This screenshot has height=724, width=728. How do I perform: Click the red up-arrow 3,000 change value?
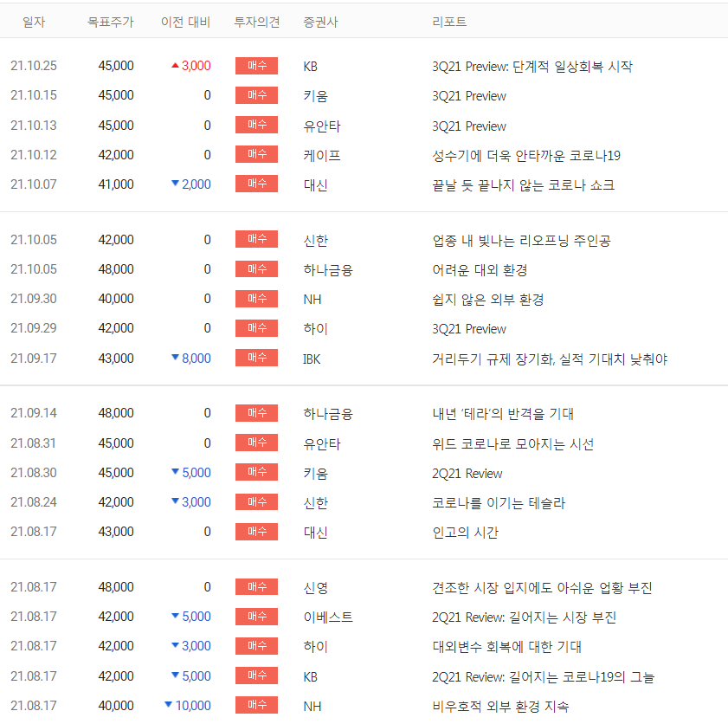(x=190, y=66)
